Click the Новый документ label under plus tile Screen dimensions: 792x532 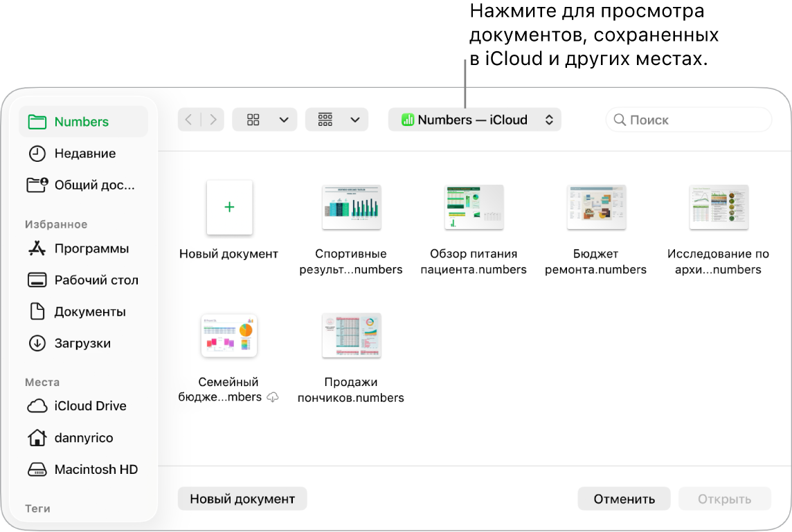pos(229,254)
